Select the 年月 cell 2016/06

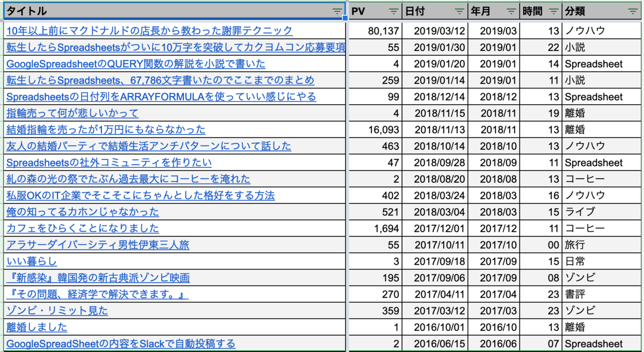click(494, 344)
